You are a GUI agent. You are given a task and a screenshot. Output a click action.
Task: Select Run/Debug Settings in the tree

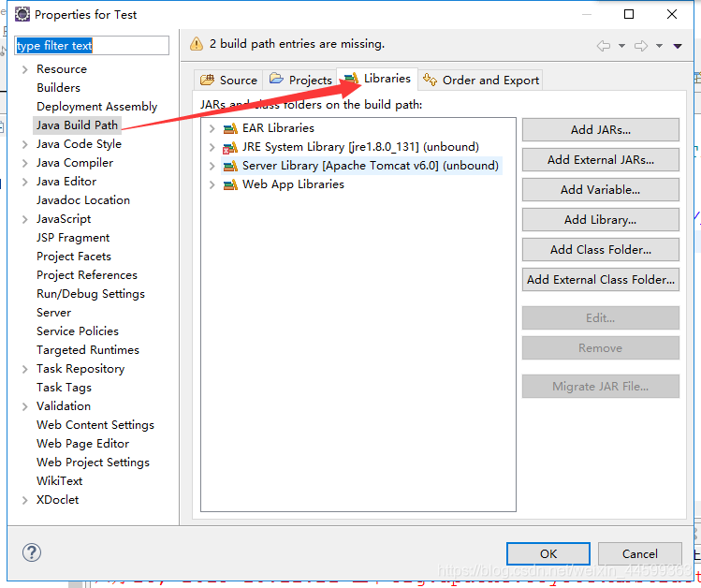(91, 294)
